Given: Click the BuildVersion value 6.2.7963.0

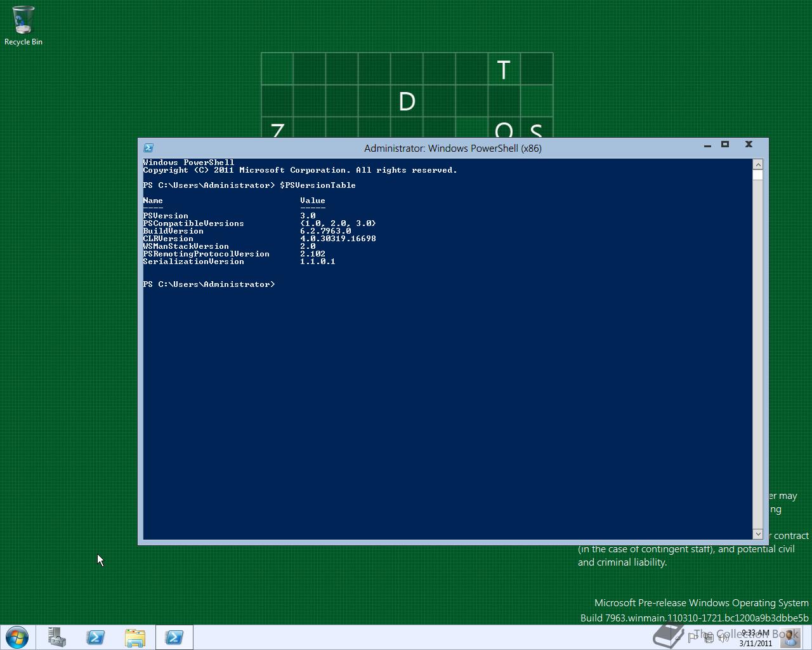Looking at the screenshot, I should pos(325,231).
